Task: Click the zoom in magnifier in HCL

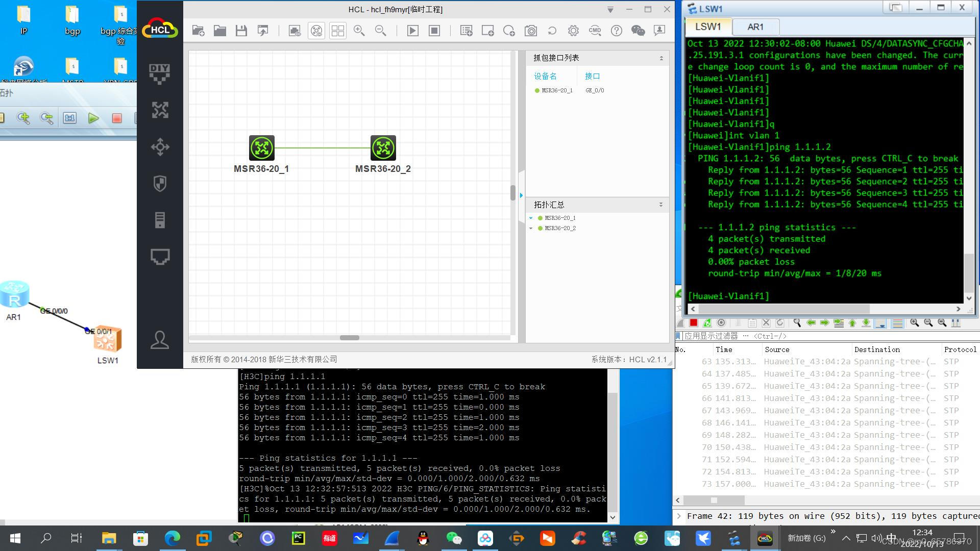Action: point(359,31)
